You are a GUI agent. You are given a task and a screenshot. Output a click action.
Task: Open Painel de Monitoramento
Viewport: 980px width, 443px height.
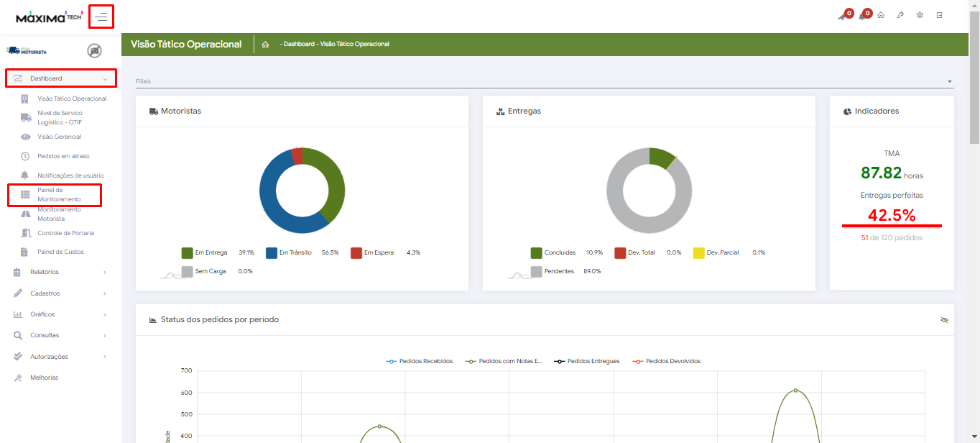point(59,194)
